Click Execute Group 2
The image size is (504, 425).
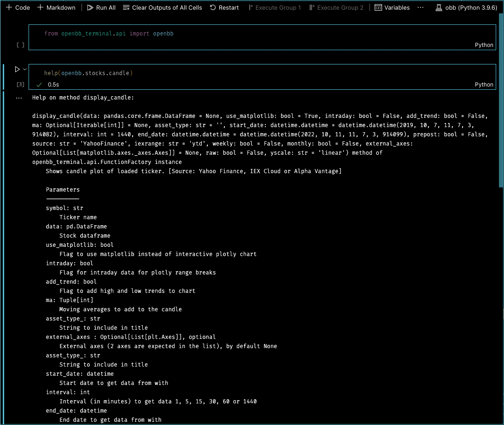pyautogui.click(x=336, y=7)
